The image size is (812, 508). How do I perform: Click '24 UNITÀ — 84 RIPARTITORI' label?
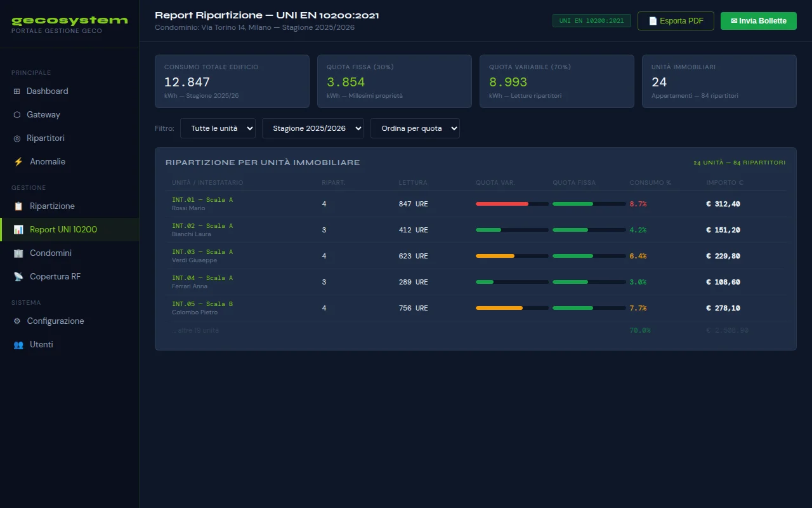(739, 163)
